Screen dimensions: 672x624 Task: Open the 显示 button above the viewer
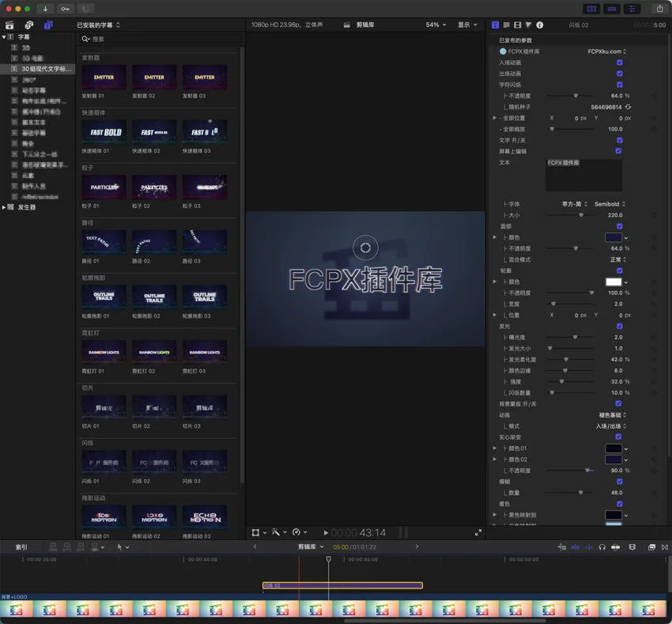click(465, 25)
